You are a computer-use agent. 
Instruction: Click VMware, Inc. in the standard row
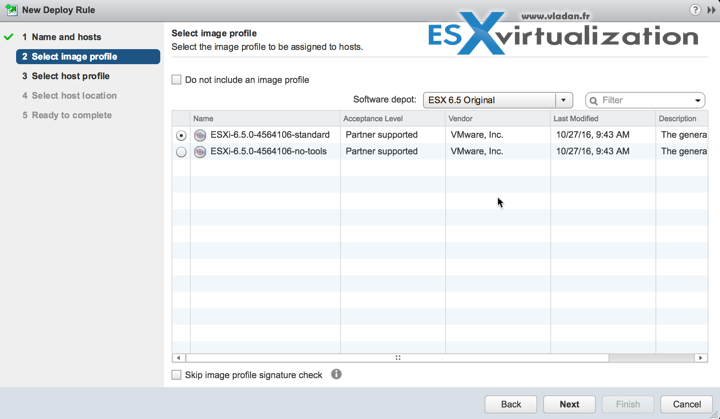(x=477, y=135)
